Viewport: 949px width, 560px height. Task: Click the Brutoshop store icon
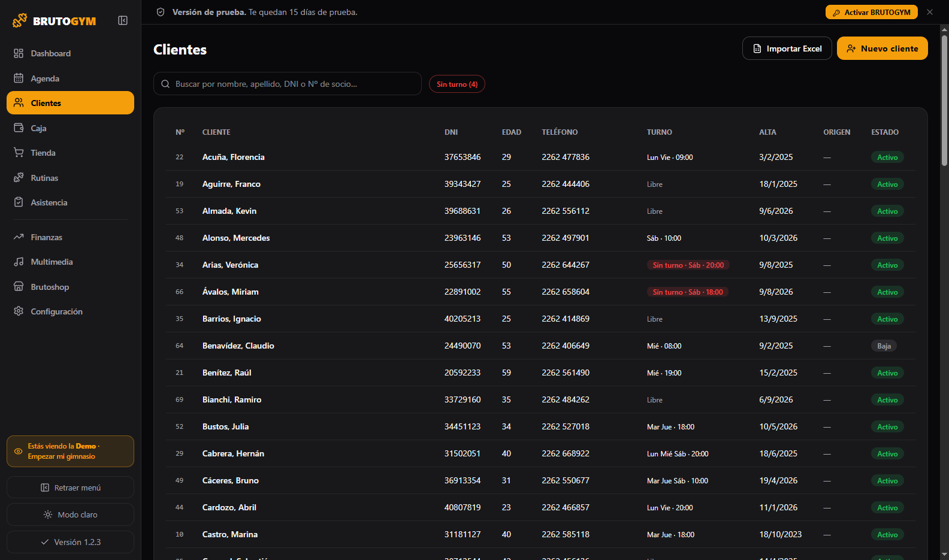(x=19, y=287)
